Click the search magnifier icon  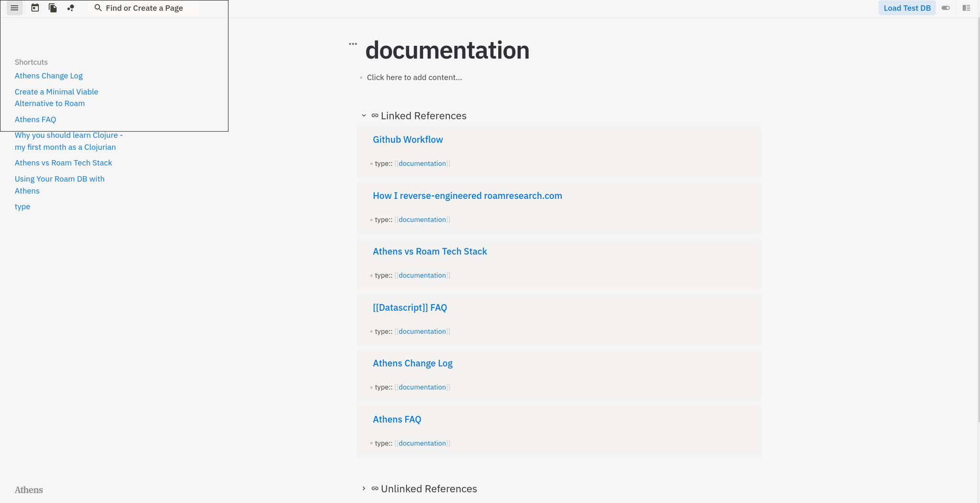click(98, 8)
